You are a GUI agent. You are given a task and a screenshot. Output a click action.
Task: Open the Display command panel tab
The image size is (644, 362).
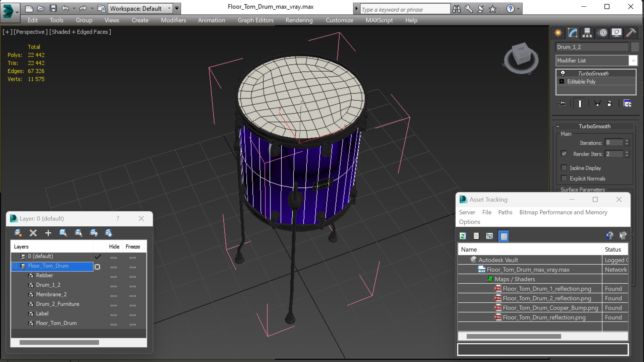click(x=616, y=32)
